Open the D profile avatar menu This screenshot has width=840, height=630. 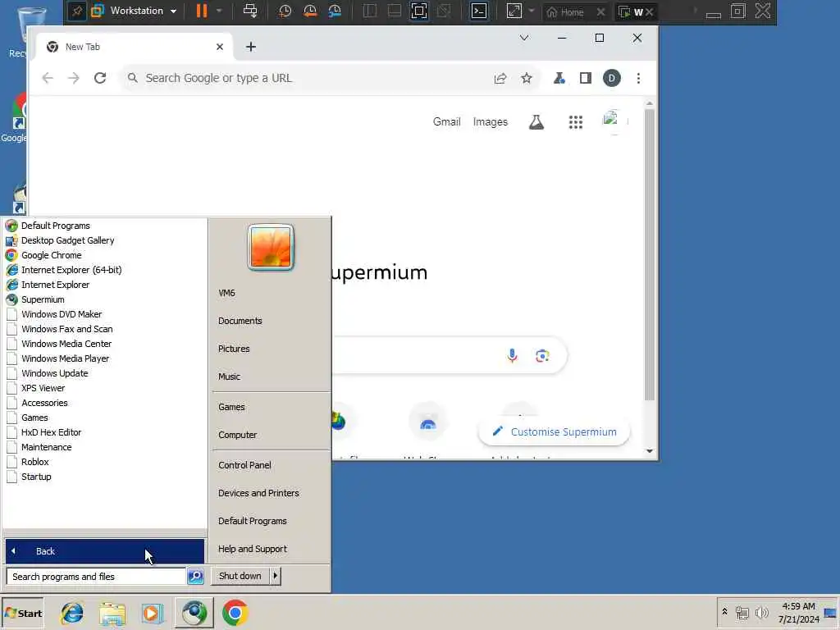tap(612, 78)
